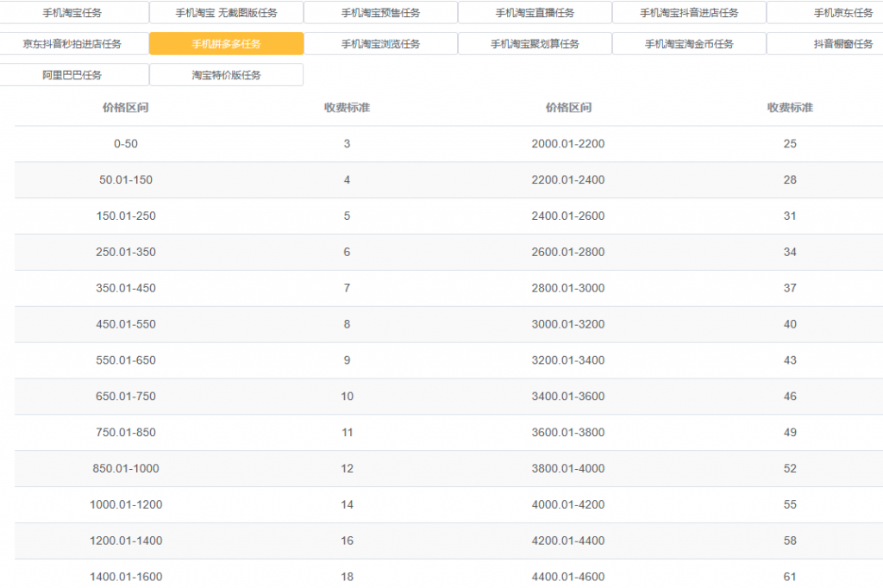
Task: Select the 手机淘宝预售任务 tab
Action: (x=380, y=12)
